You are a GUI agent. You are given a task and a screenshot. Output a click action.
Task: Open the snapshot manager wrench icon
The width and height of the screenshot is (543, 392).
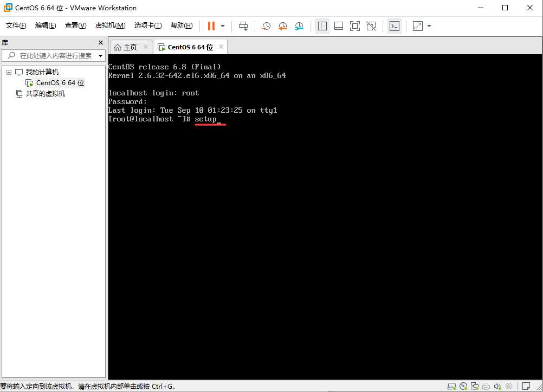[x=299, y=26]
